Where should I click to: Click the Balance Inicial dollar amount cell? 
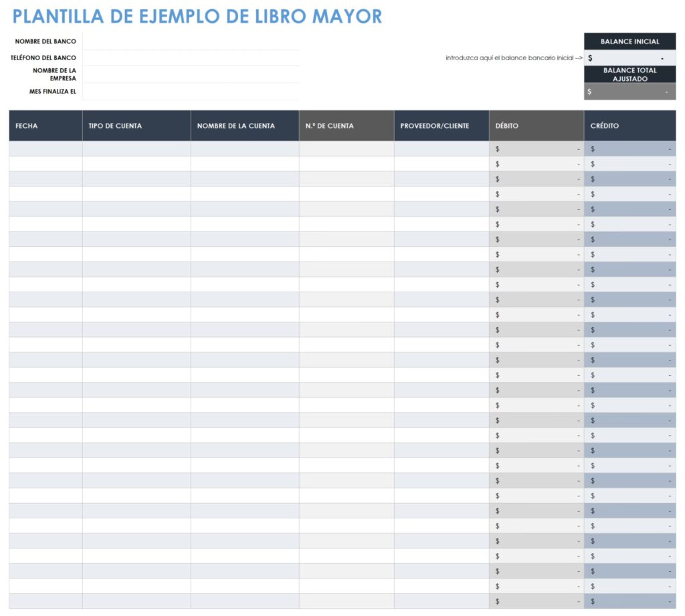pos(629,58)
